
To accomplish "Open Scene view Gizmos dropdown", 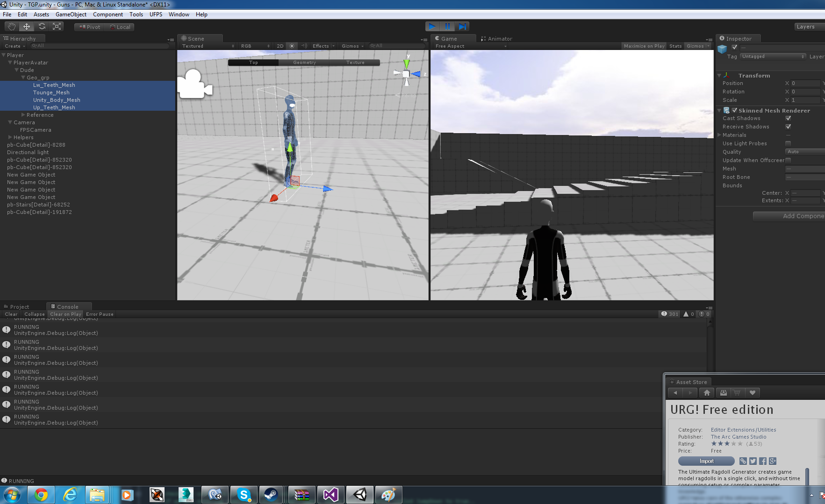I will (352, 46).
